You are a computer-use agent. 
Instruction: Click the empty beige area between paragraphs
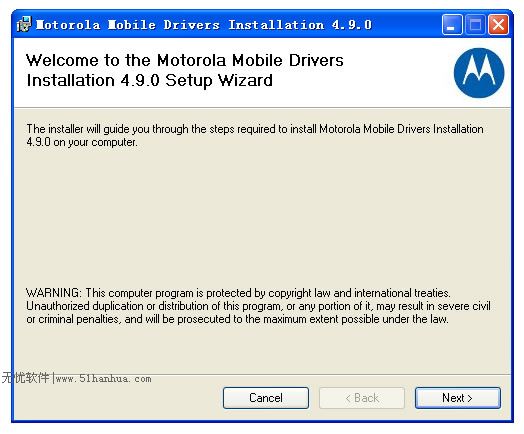(261, 217)
